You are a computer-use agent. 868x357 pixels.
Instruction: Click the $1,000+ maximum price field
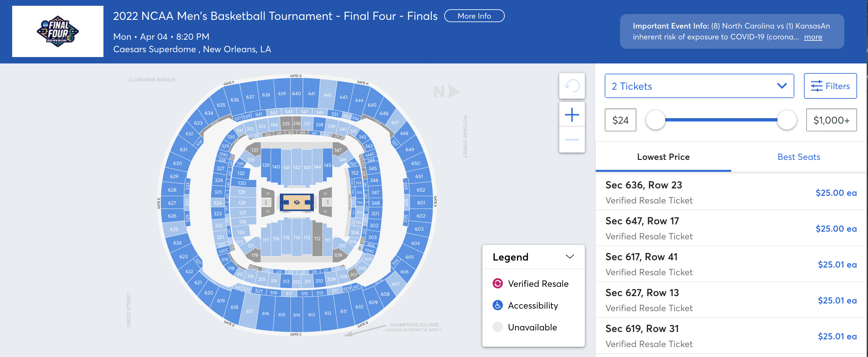831,120
